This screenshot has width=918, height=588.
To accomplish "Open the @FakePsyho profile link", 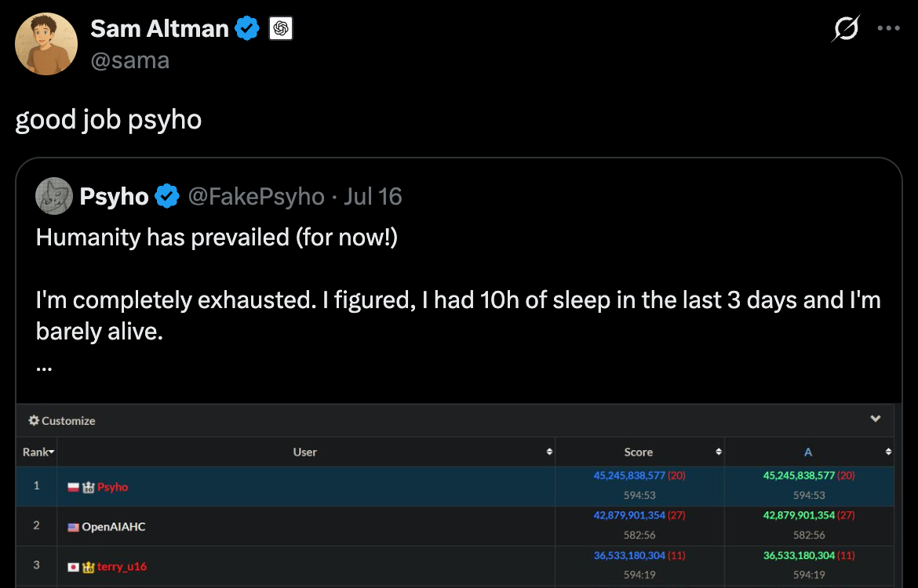I will click(x=256, y=196).
